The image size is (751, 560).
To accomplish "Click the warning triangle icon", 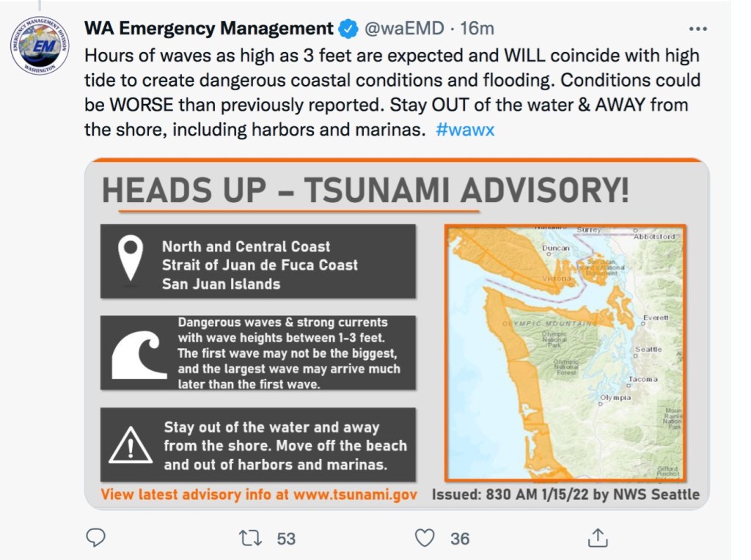I will click(131, 445).
